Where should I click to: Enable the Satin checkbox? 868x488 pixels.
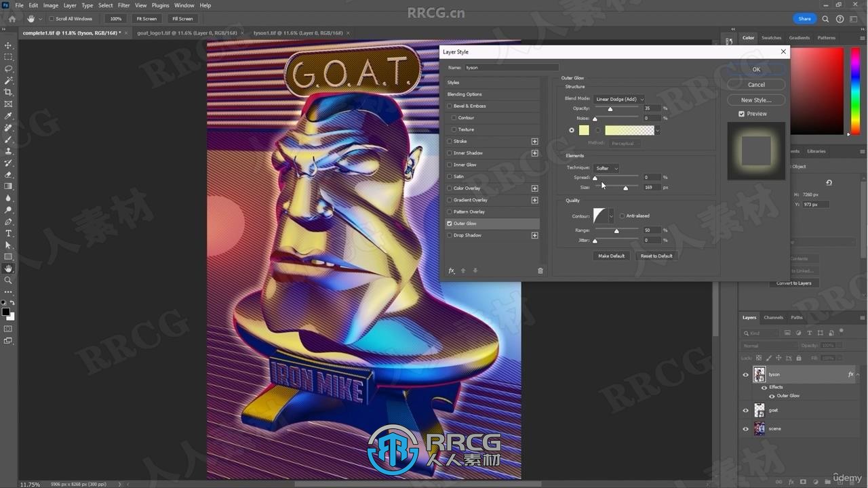pyautogui.click(x=449, y=176)
